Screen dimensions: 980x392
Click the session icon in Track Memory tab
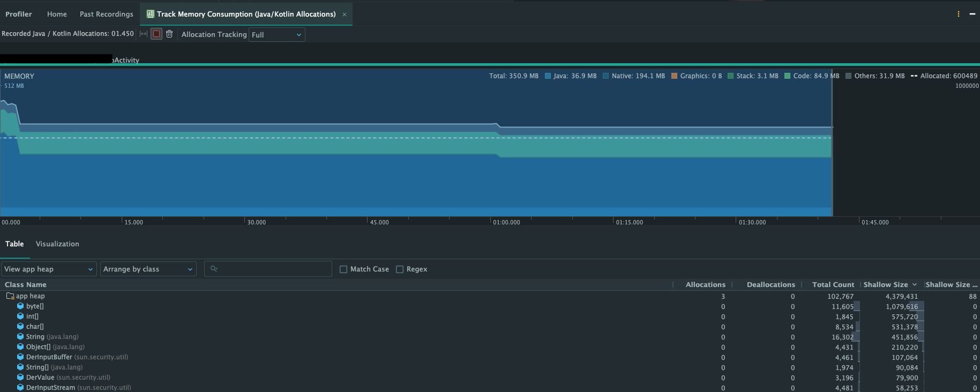(x=151, y=14)
